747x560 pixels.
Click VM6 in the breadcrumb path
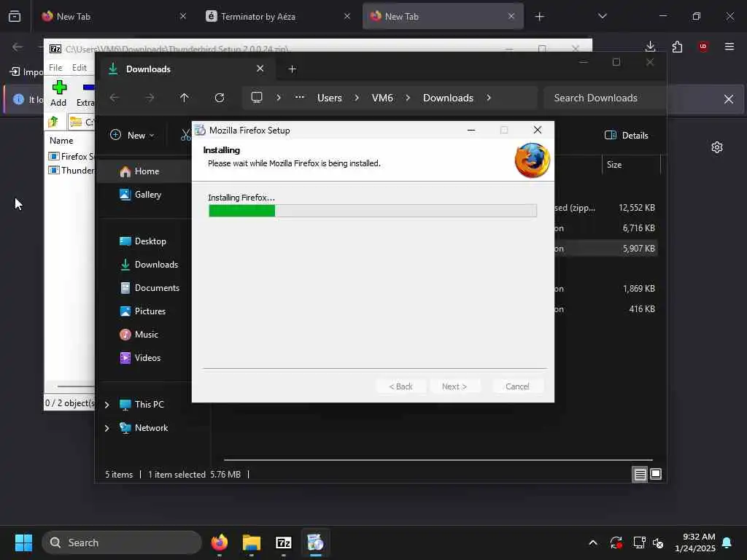pyautogui.click(x=382, y=98)
